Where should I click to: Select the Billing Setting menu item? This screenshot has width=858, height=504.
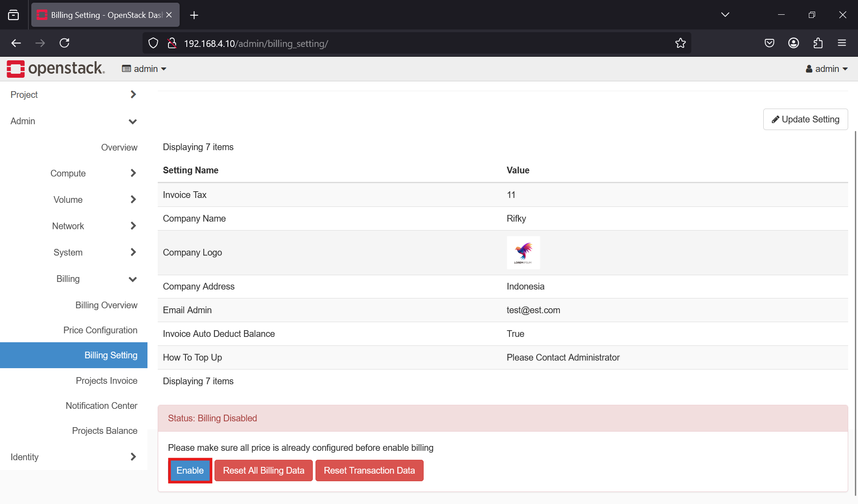tap(74, 355)
